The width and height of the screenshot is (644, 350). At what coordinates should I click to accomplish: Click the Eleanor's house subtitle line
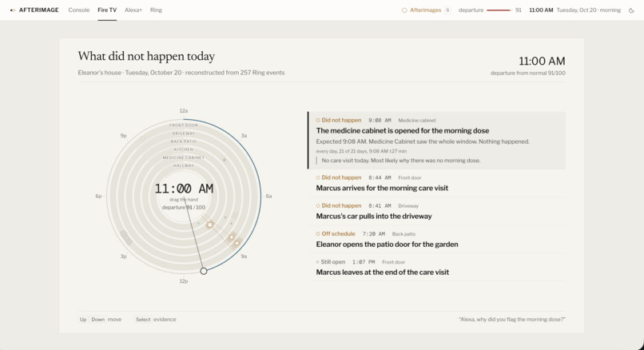(x=181, y=73)
